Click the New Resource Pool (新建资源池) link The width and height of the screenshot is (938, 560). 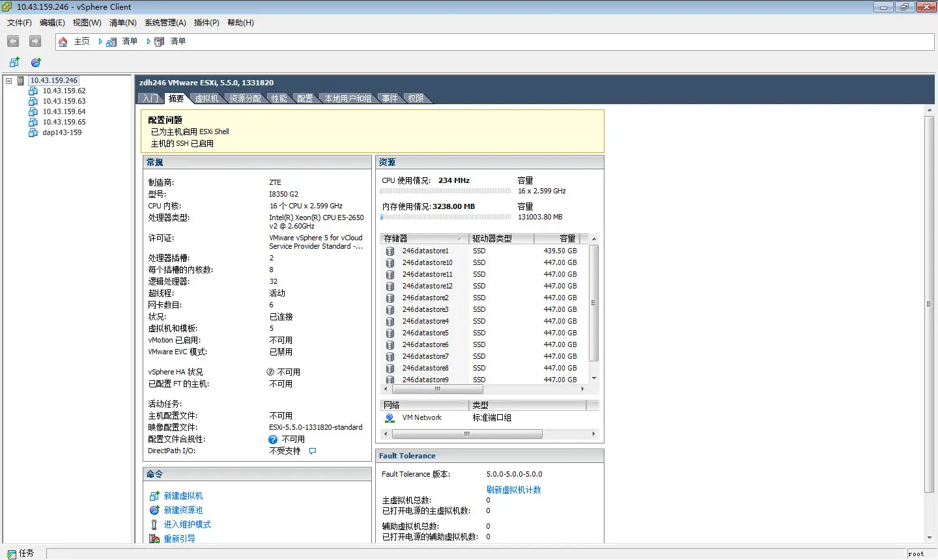pos(183,511)
